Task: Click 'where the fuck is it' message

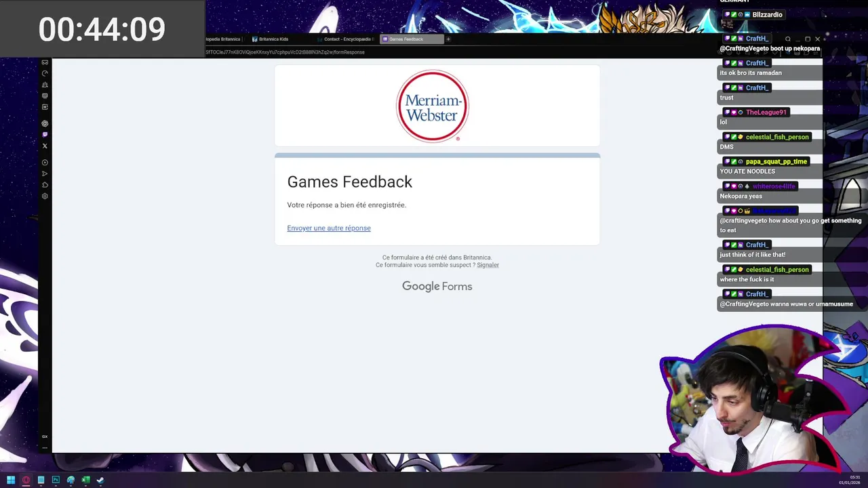Action: (747, 279)
